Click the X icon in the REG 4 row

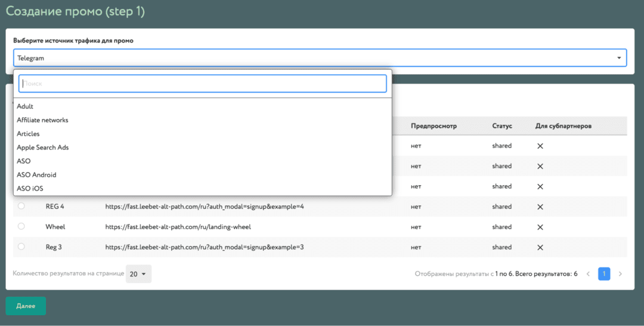pos(540,207)
